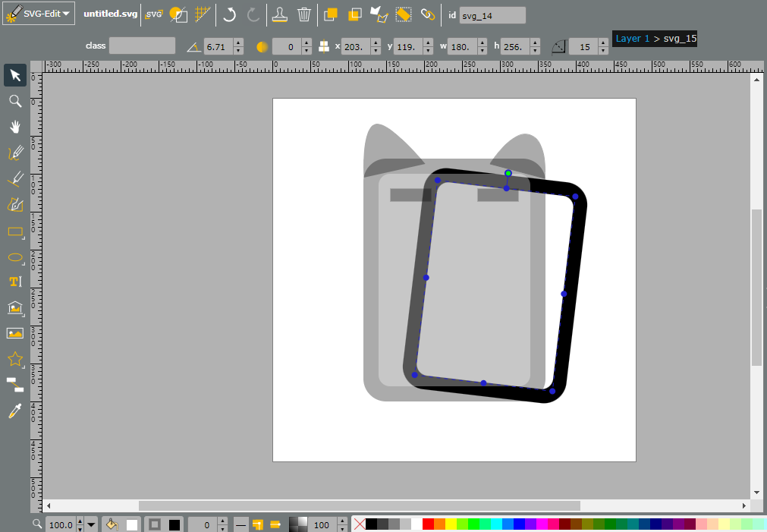Pick the Eyedropper tool
The height and width of the screenshot is (532, 767).
click(x=15, y=411)
